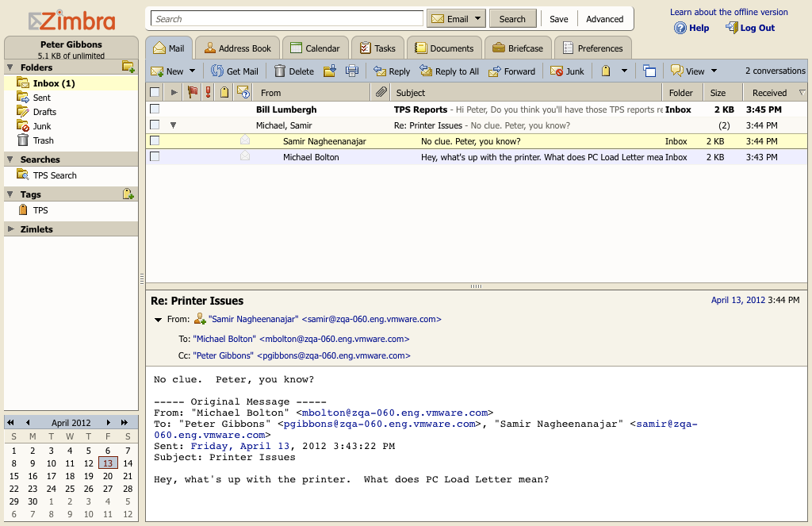Collapse the Michael, Samir conversation thread
812x526 pixels.
[174, 125]
